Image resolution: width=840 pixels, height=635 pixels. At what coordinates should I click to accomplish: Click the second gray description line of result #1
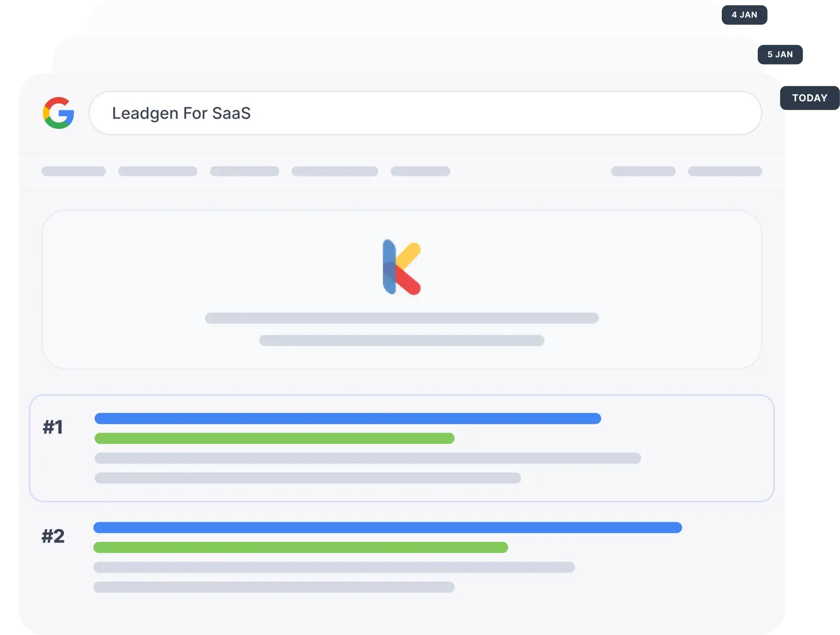point(308,478)
